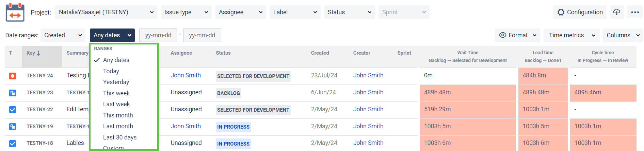
Task: Click the bug issue type icon for TESTNY-24
Action: click(13, 76)
